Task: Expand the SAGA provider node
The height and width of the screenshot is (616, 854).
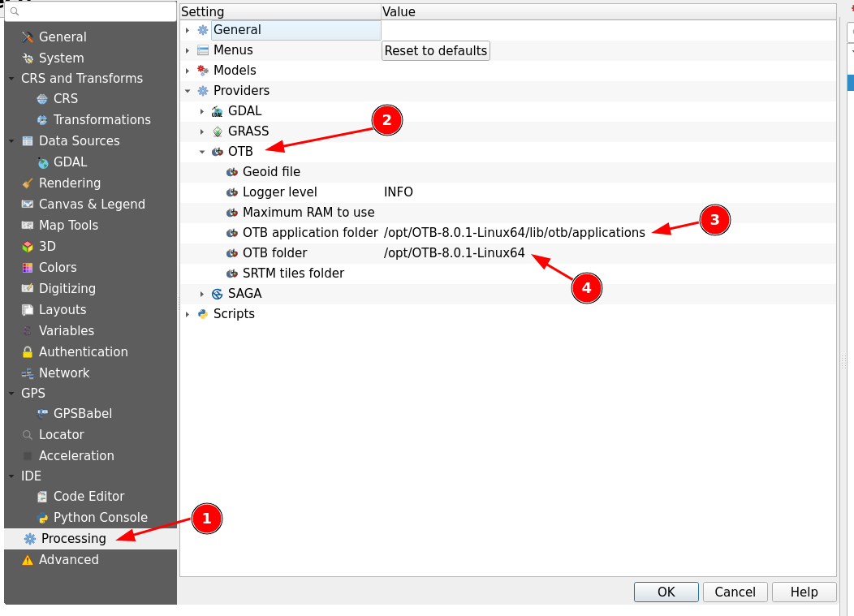Action: click(x=202, y=294)
